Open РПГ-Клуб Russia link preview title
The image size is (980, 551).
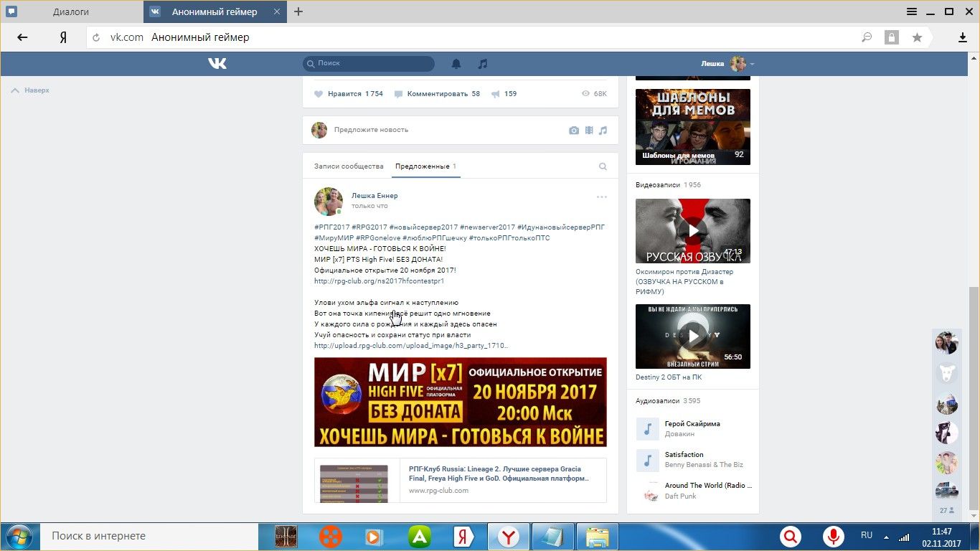(499, 473)
